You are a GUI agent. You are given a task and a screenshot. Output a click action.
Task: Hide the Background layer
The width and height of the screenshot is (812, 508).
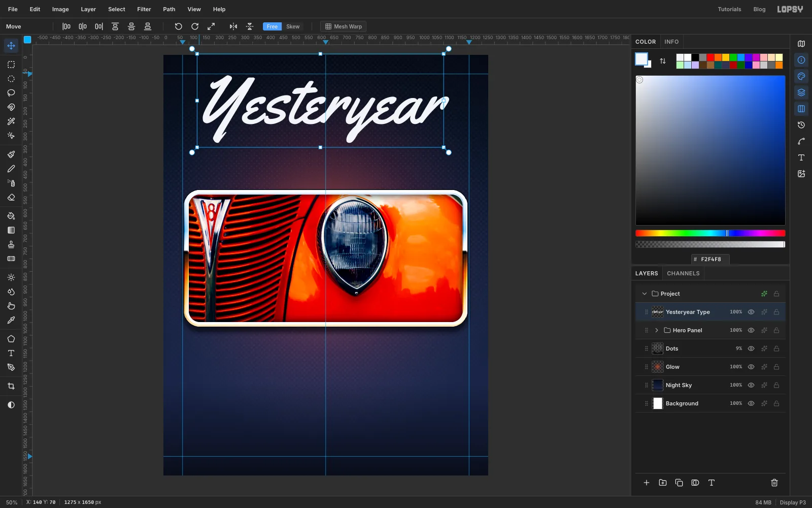[751, 403]
